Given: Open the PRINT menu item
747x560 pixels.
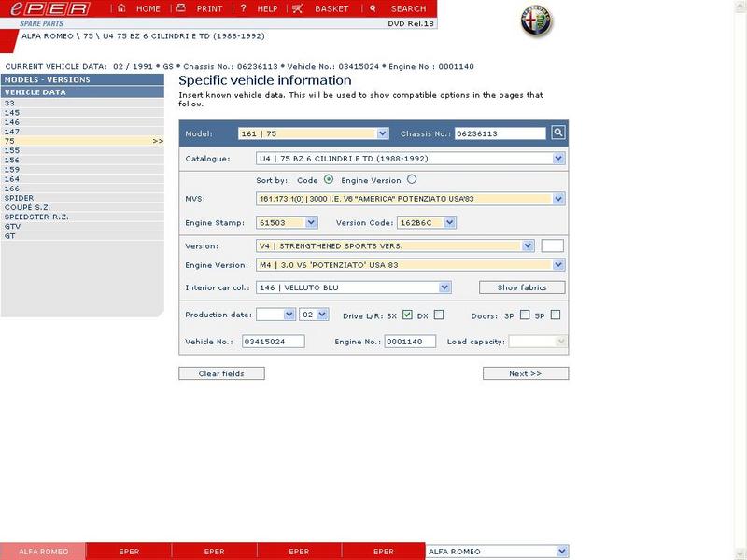Looking at the screenshot, I should 209,8.
